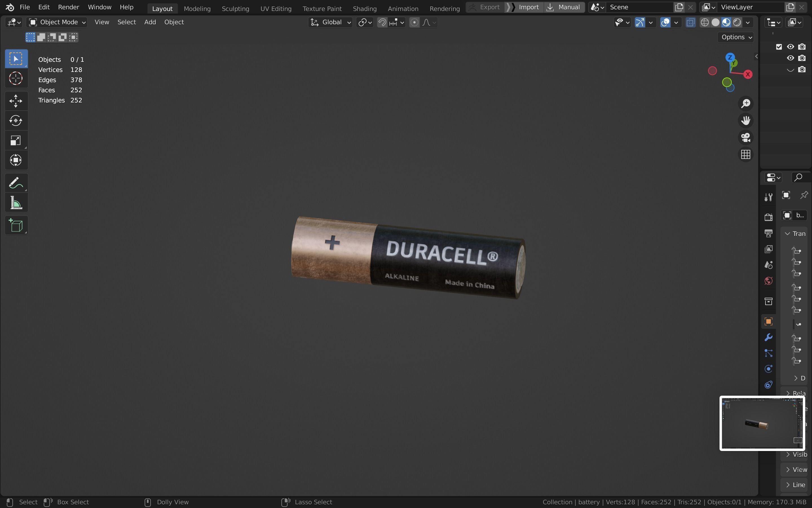The image size is (812, 508).
Task: Click the zoom view magnifier gizmo
Action: 745,104
